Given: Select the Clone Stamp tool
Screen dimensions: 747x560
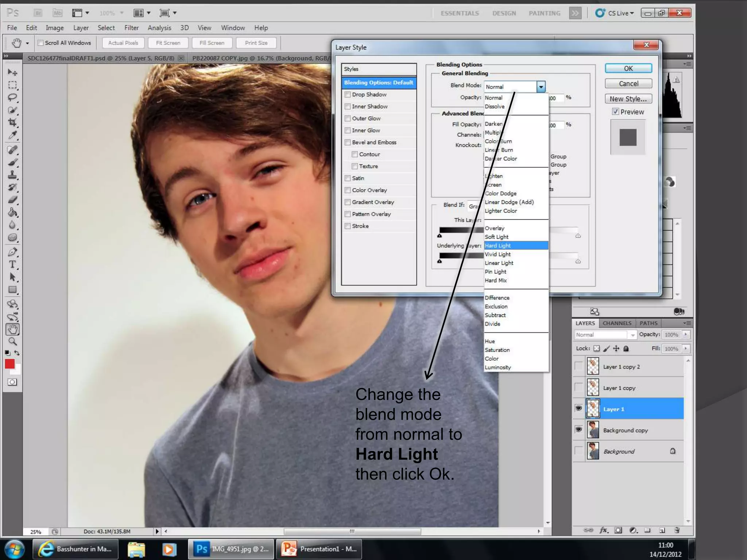Looking at the screenshot, I should 12,175.
